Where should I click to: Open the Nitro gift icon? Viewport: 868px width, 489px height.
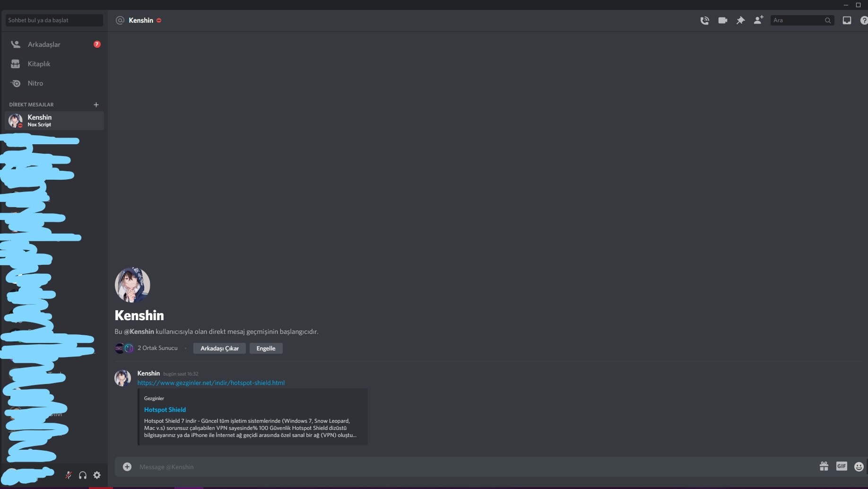pos(824,466)
